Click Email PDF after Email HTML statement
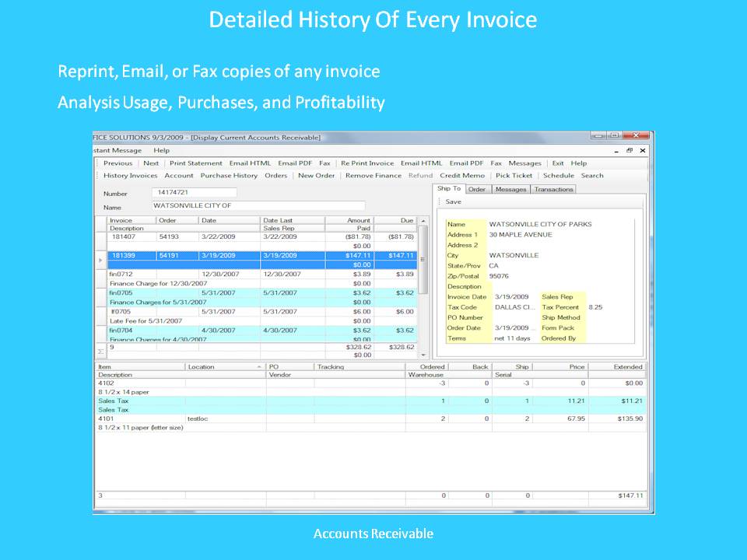 [x=295, y=163]
